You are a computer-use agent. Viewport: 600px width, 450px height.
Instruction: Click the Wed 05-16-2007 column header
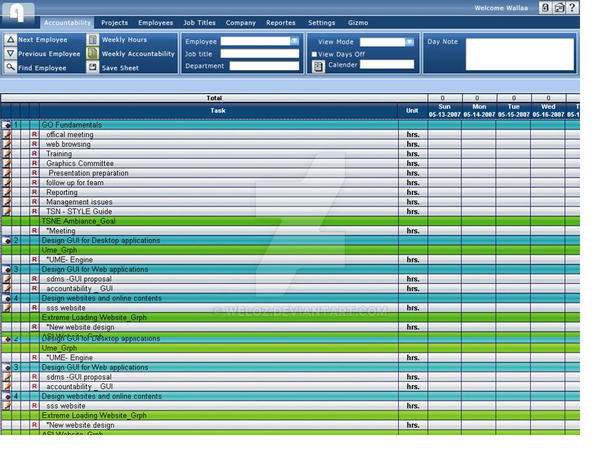(548, 111)
